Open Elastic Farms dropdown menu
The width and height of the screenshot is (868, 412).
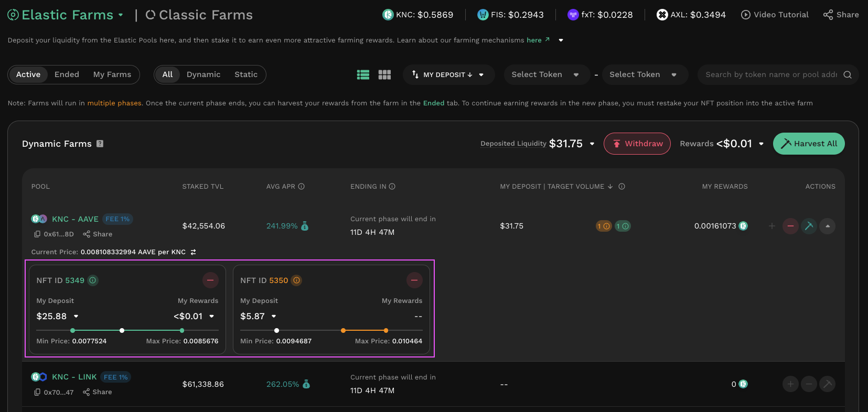[x=121, y=15]
